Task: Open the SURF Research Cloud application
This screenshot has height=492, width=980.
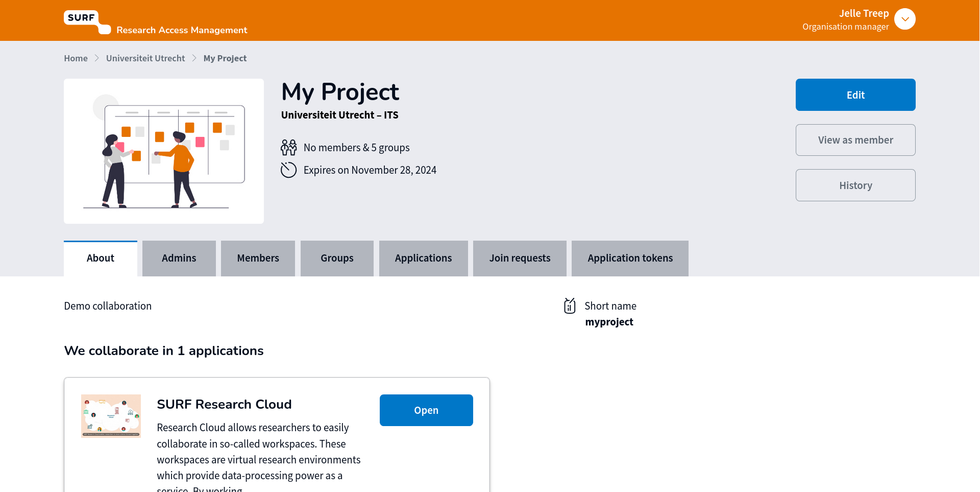Action: [x=426, y=410]
